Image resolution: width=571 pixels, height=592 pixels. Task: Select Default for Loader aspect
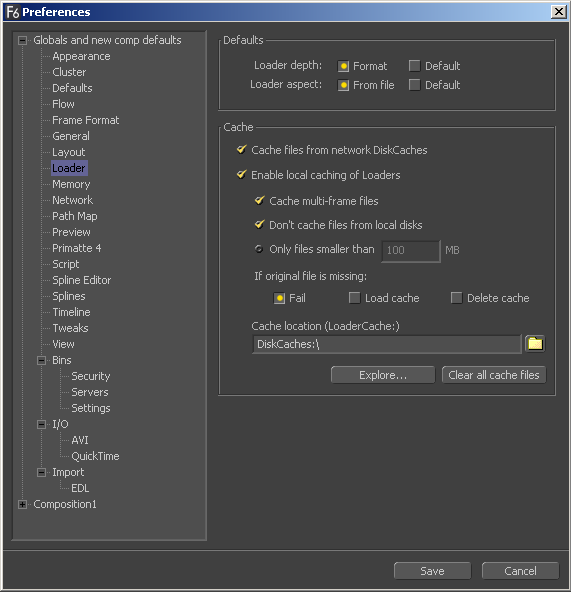(414, 85)
